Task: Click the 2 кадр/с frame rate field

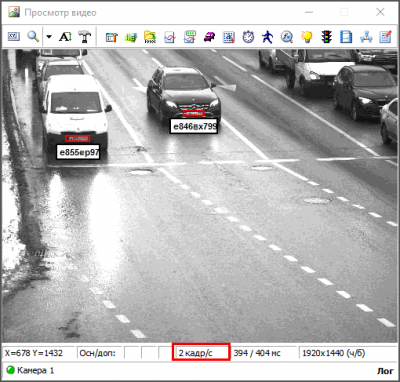Action: pos(201,353)
